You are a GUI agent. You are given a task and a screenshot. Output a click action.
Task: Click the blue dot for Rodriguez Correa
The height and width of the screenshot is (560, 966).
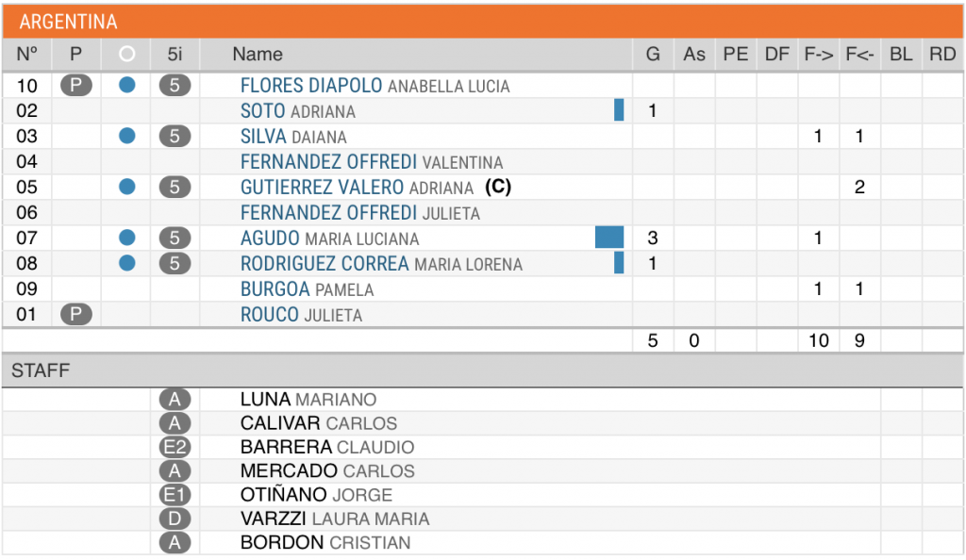pos(127,263)
